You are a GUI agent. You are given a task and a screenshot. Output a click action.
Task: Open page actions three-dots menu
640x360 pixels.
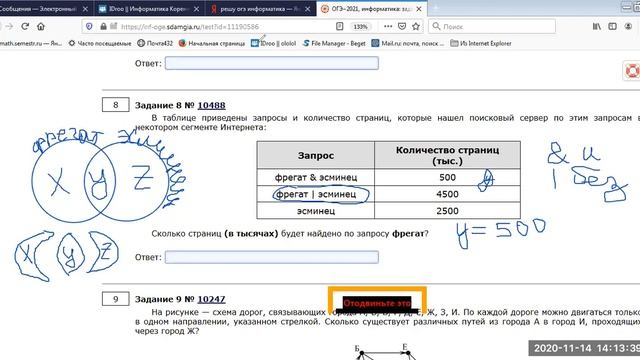coord(388,27)
